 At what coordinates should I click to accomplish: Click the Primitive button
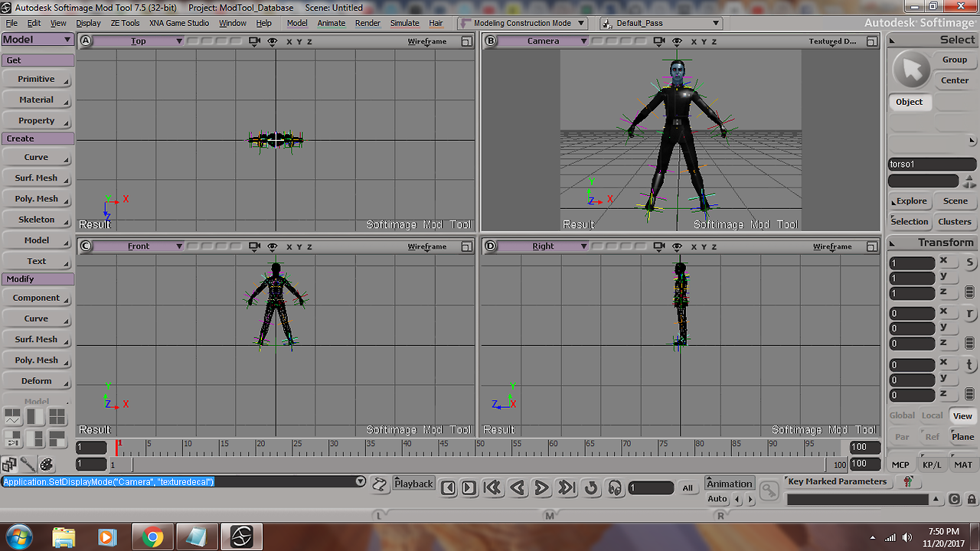coord(37,79)
